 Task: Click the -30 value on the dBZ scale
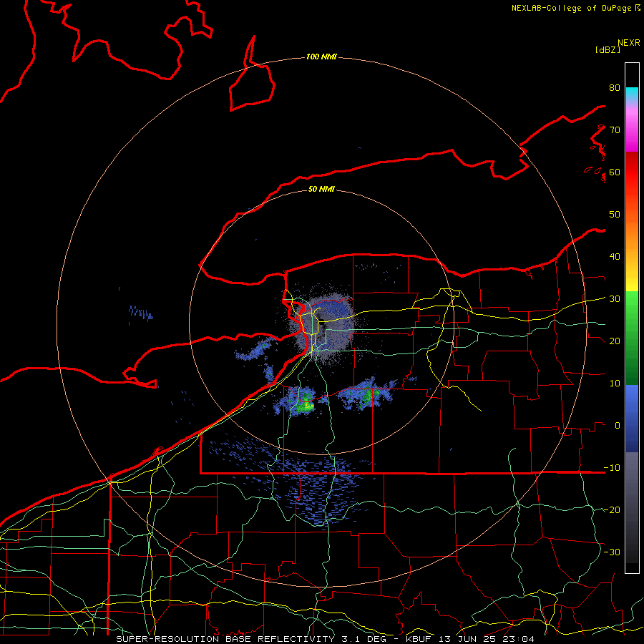[x=612, y=552]
